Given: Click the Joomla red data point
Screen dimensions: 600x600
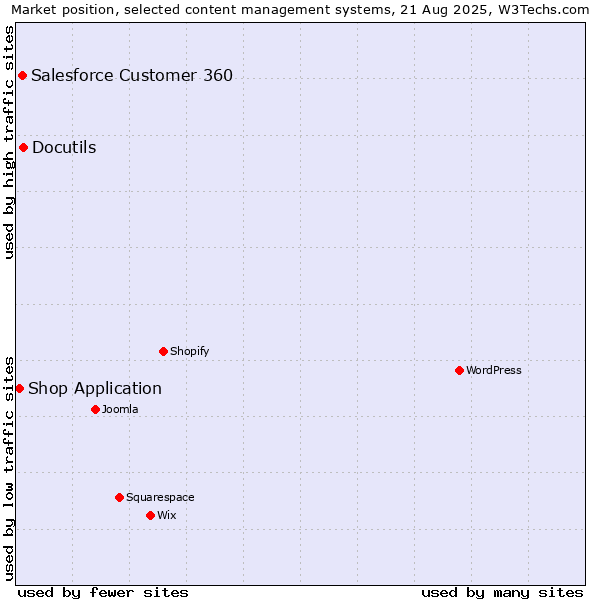Looking at the screenshot, I should (x=95, y=409).
